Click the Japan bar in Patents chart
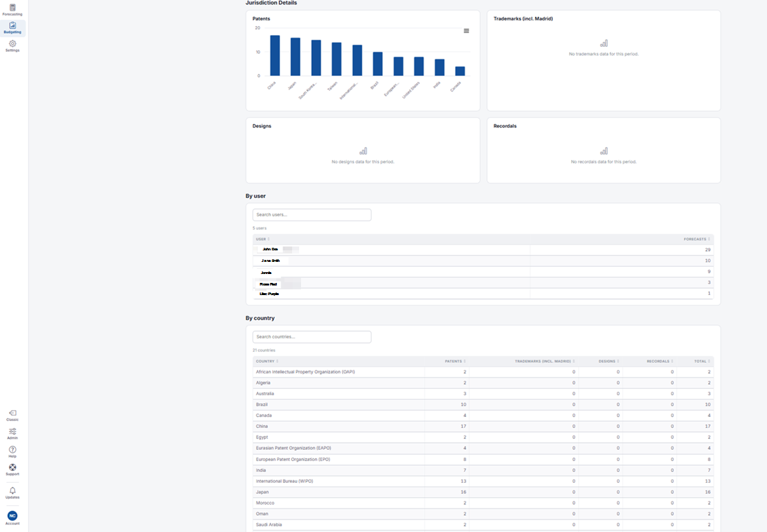Image resolution: width=767 pixels, height=532 pixels. (x=295, y=57)
